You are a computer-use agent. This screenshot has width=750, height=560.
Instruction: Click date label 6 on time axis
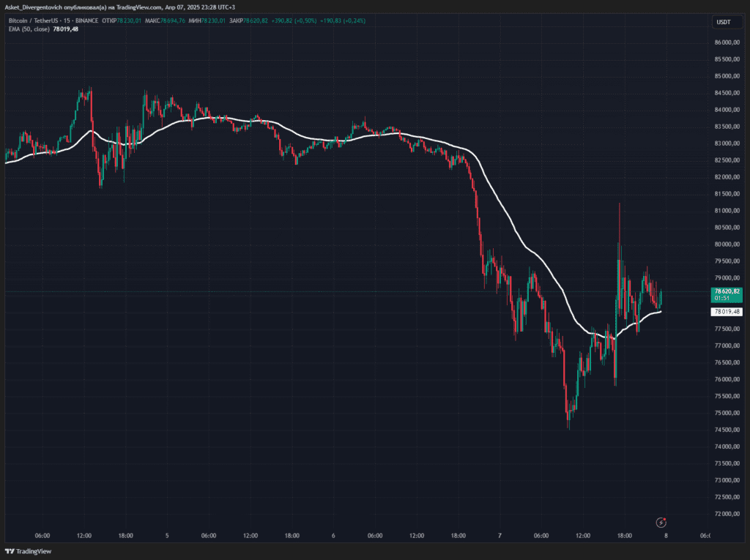[x=333, y=536]
